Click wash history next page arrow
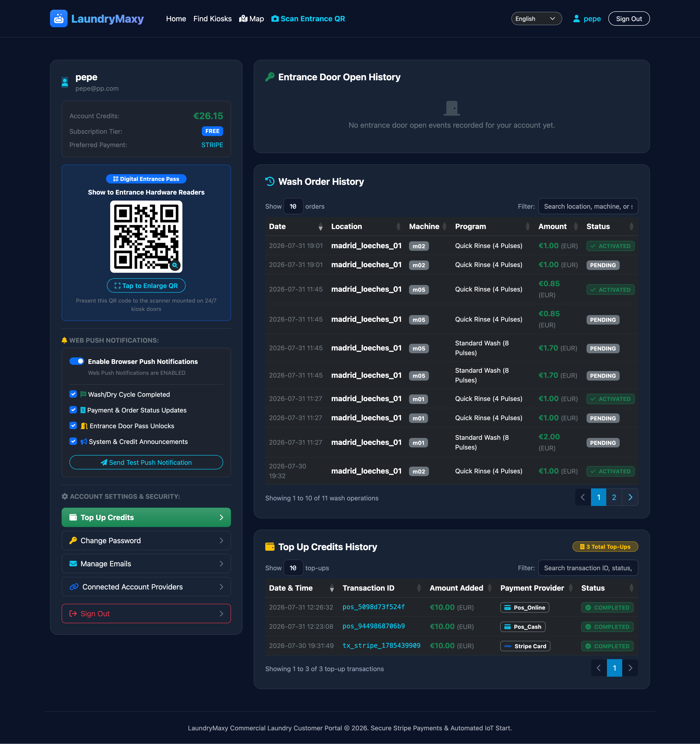The width and height of the screenshot is (700, 744). click(630, 497)
